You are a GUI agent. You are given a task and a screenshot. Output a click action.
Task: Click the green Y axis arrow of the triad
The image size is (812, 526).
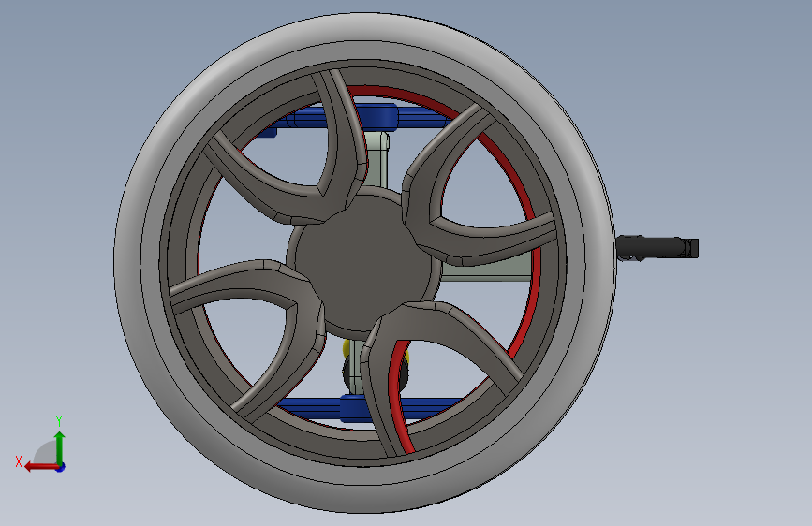pos(60,447)
